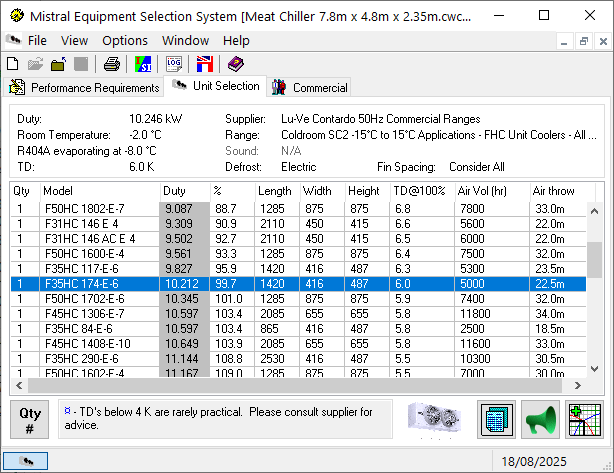Click the application icon next to File
Viewport: 614px width, 473px height.
tap(13, 40)
